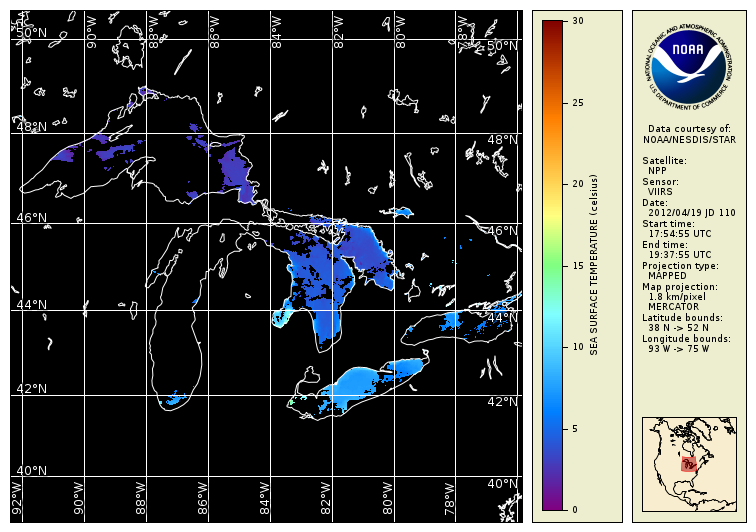This screenshot has width=756, height=532.
Task: Click the '30' tick label on color scale
Action: point(578,21)
